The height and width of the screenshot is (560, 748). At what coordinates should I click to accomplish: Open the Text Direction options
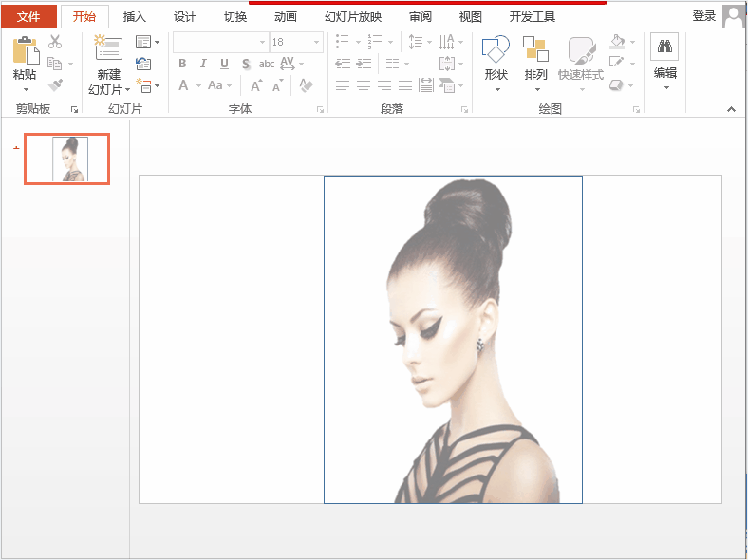446,42
